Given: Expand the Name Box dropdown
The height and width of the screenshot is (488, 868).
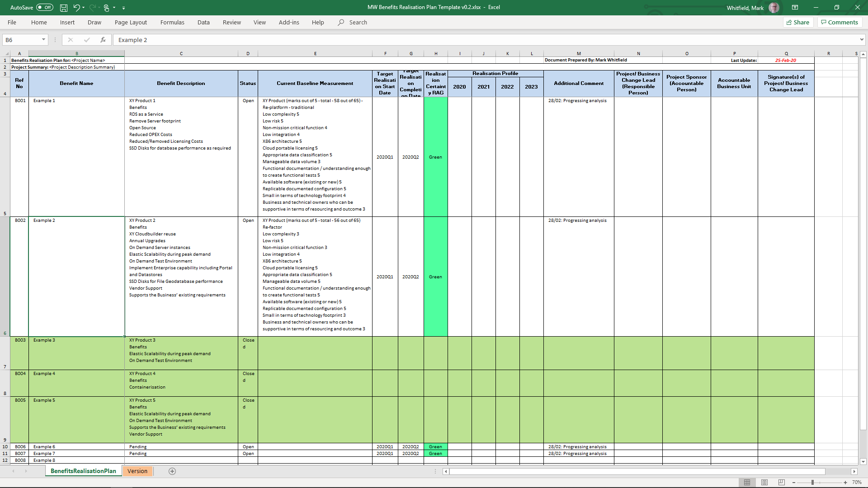Looking at the screenshot, I should [x=43, y=40].
